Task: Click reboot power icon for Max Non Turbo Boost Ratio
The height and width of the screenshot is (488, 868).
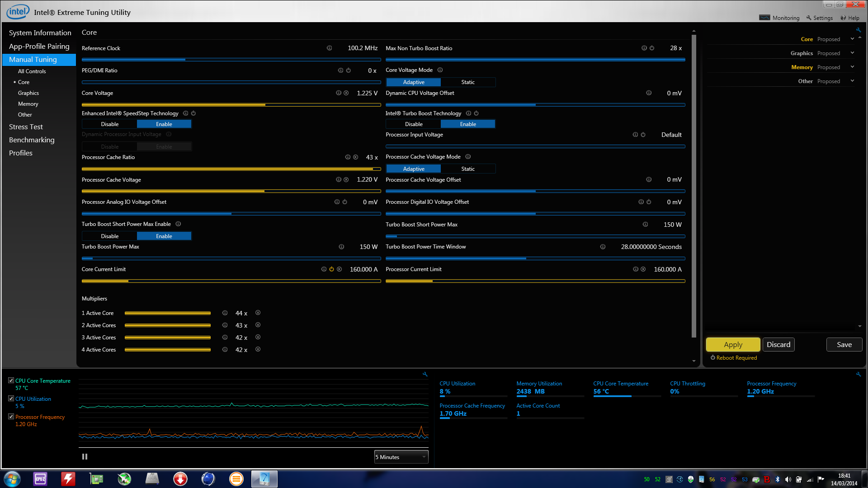Action: tap(652, 48)
